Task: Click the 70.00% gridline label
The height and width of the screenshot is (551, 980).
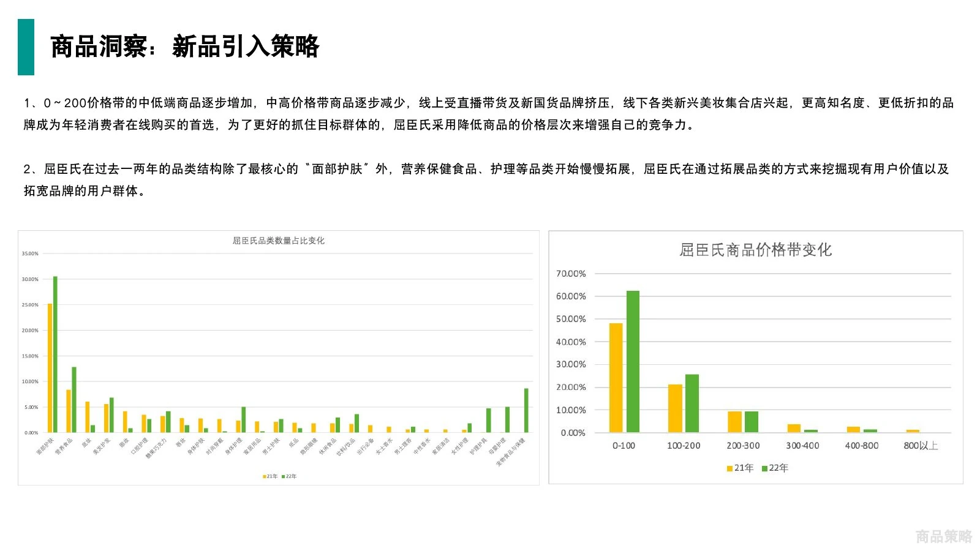Action: pyautogui.click(x=571, y=274)
